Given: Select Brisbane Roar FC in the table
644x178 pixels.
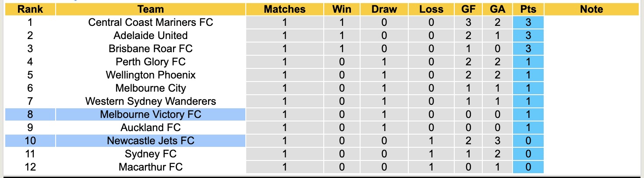Looking at the screenshot, I should 150,49.
